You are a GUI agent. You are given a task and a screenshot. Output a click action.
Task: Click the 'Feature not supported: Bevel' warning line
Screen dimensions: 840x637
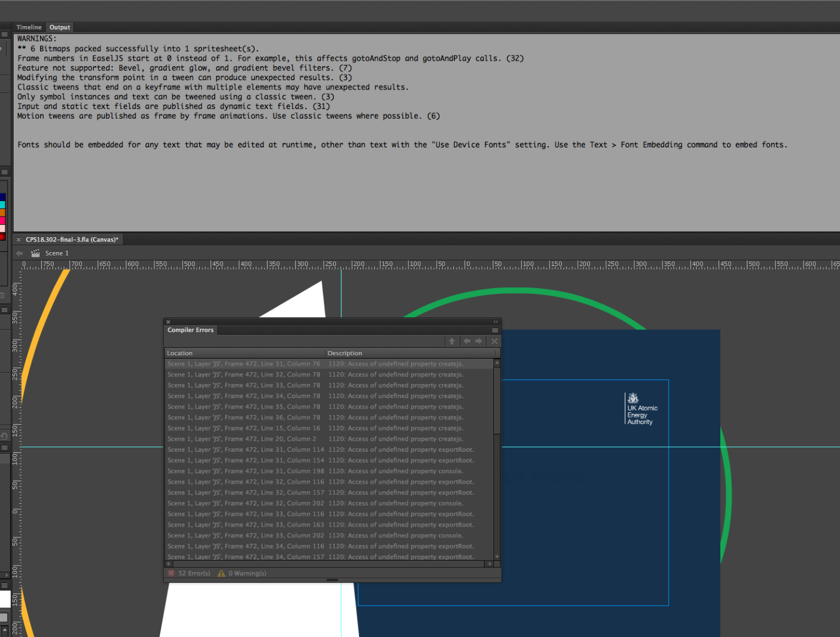[185, 68]
